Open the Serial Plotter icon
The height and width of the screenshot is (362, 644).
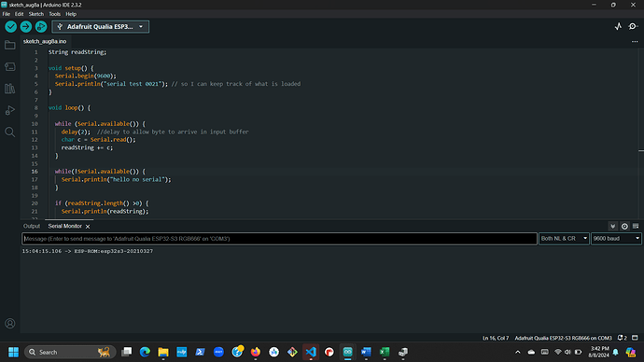[618, 27]
